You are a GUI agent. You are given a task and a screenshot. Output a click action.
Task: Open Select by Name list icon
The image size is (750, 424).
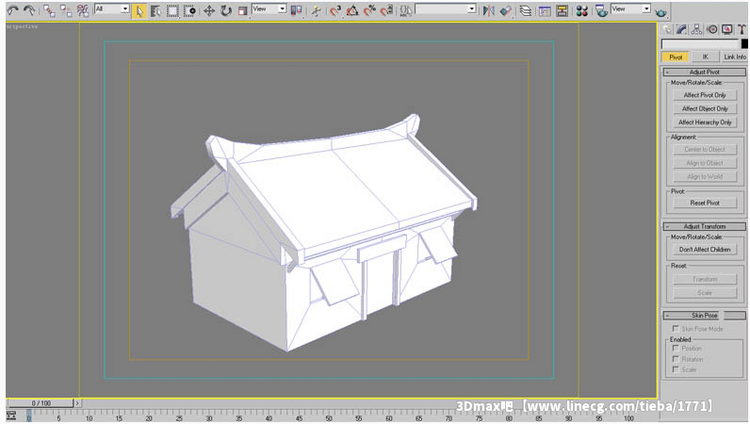point(155,11)
